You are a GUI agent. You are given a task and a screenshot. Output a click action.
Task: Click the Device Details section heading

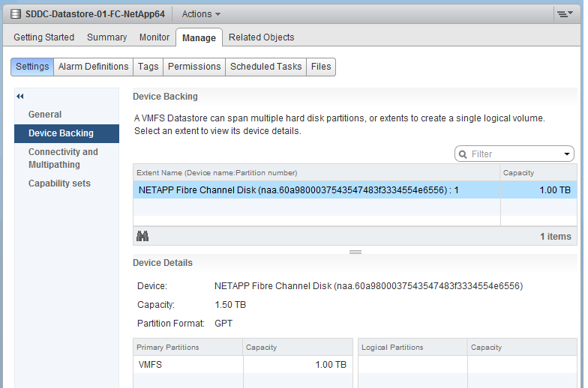tap(163, 263)
